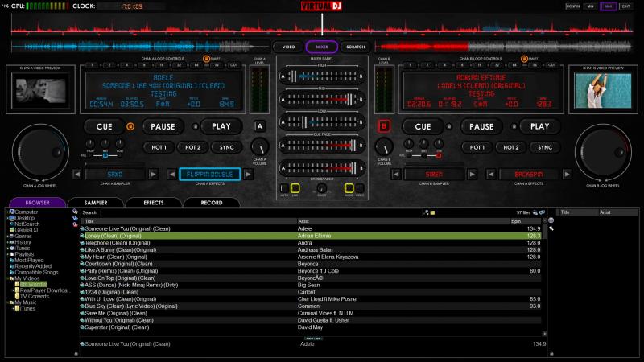Click Channel A SYNC button
This screenshot has height=362, width=644.
[227, 147]
